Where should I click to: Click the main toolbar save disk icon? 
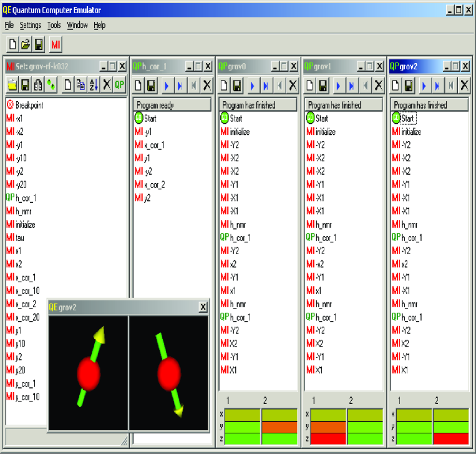pos(39,45)
